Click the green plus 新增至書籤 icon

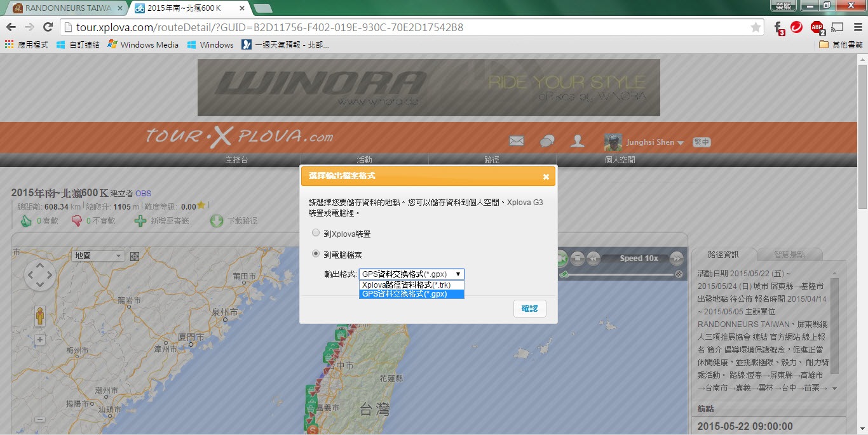tap(140, 221)
